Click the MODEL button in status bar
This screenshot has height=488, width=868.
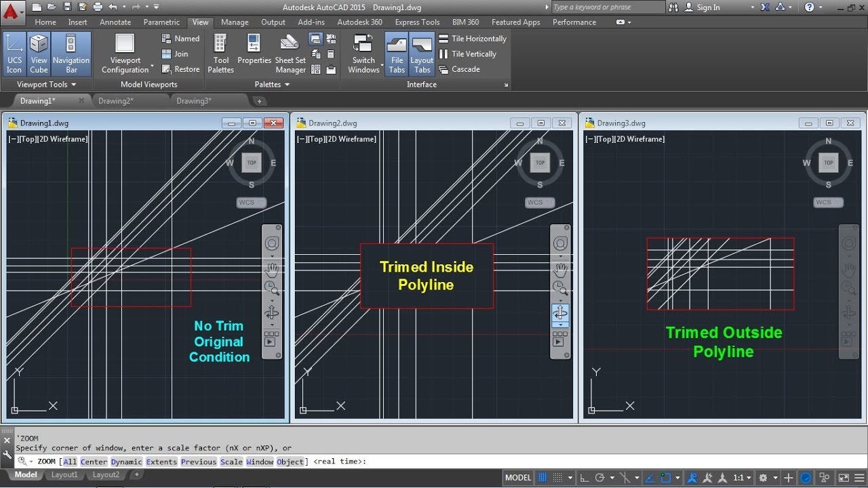click(x=518, y=477)
